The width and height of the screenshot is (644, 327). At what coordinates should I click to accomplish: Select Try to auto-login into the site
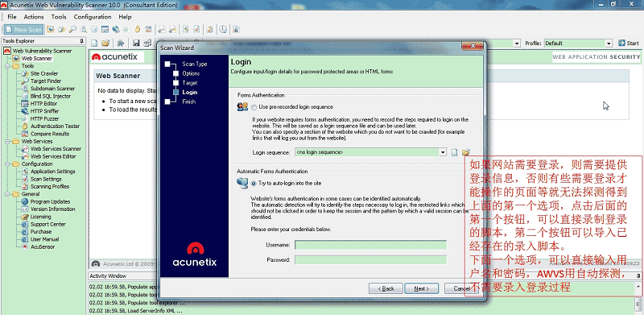254,183
